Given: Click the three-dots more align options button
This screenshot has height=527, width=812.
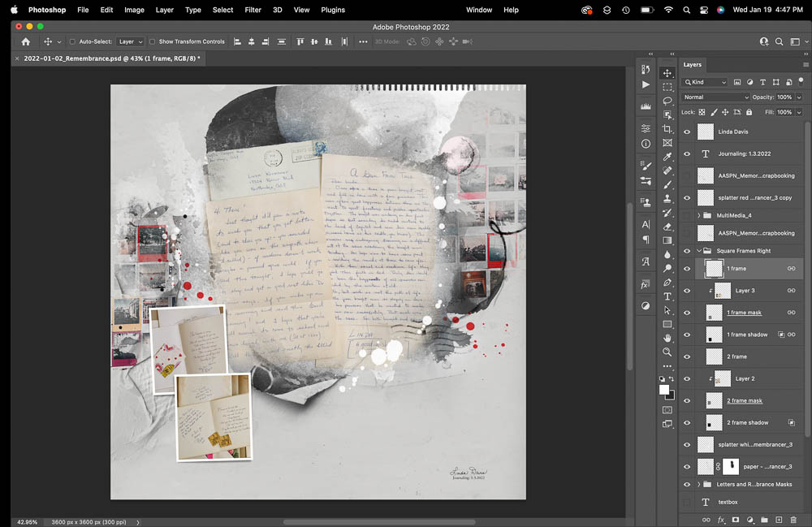Looking at the screenshot, I should point(363,42).
